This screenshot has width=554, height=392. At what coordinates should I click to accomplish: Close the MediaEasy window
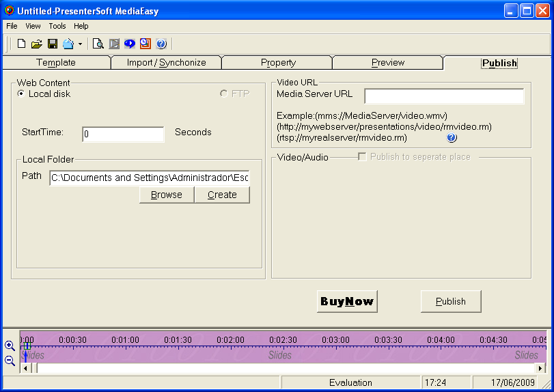click(542, 11)
